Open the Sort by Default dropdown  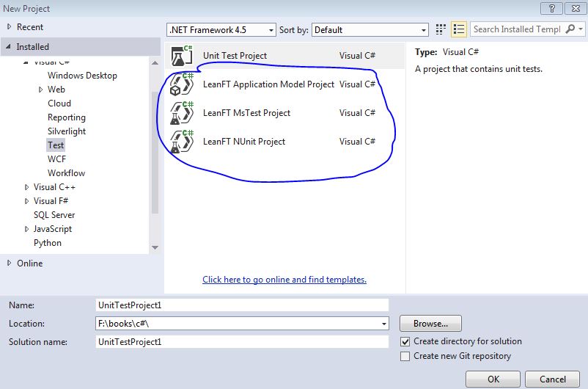click(x=370, y=30)
